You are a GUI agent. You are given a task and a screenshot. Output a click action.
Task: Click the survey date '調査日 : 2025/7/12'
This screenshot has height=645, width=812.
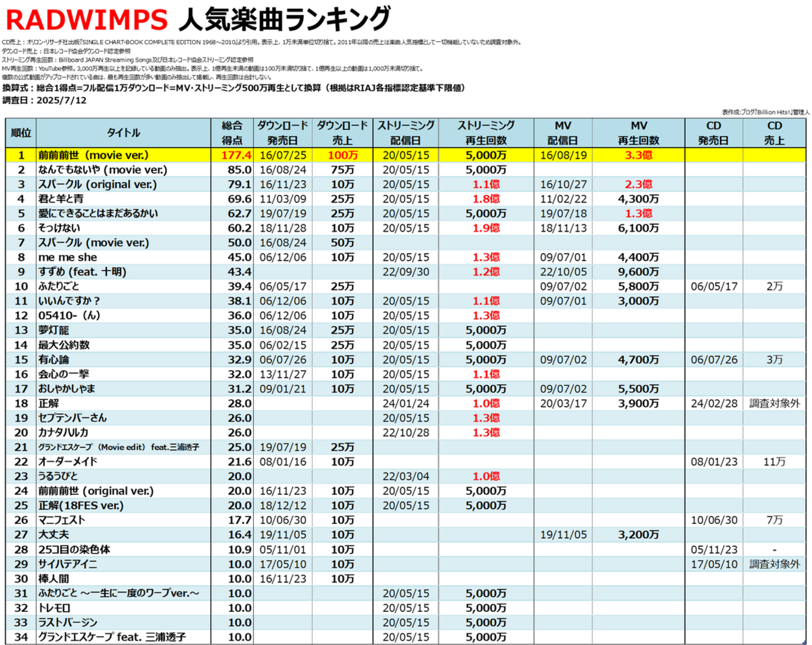44,100
